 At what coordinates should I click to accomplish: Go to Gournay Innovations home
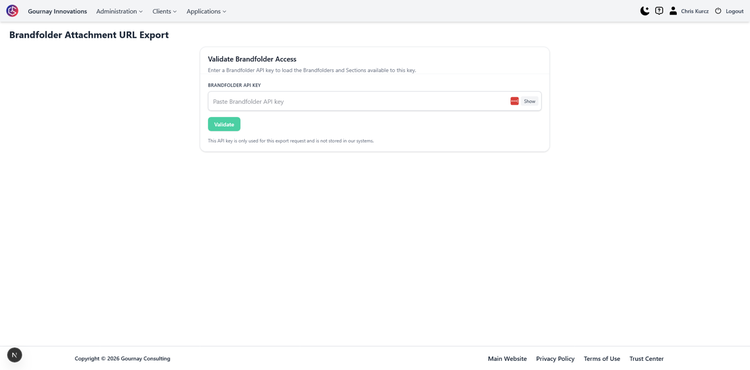57,11
